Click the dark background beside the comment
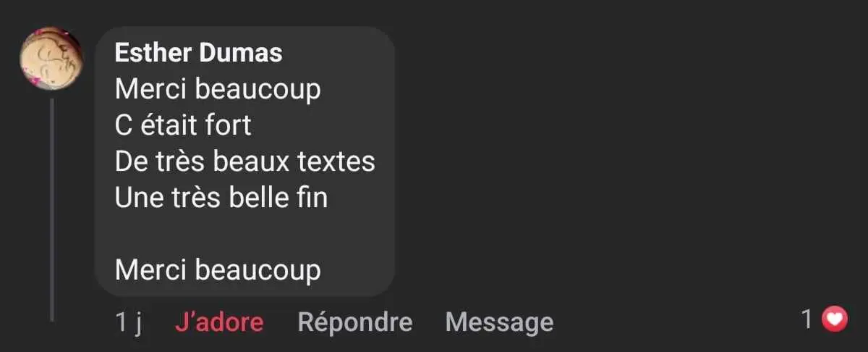 [615, 159]
